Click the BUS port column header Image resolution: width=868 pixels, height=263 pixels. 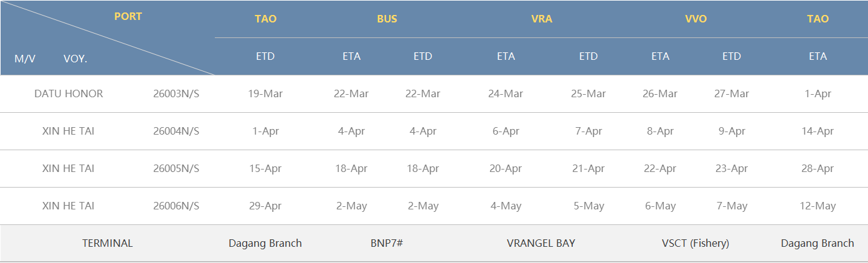pos(387,19)
